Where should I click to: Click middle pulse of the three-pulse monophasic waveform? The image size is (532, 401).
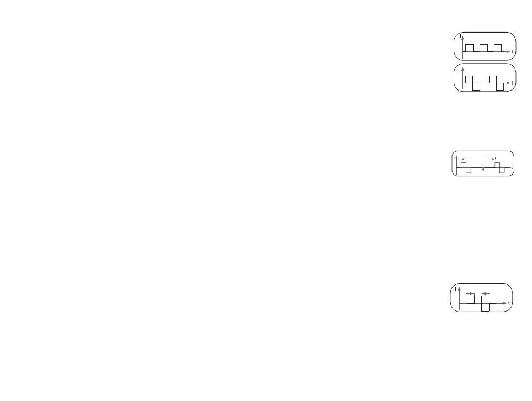(x=484, y=48)
